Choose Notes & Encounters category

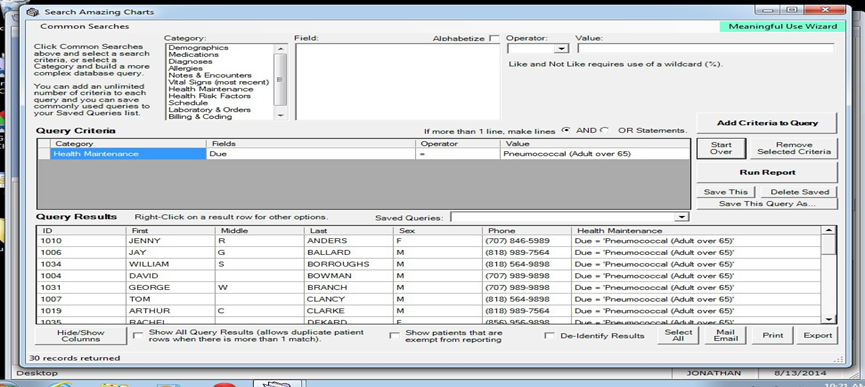pyautogui.click(x=210, y=75)
